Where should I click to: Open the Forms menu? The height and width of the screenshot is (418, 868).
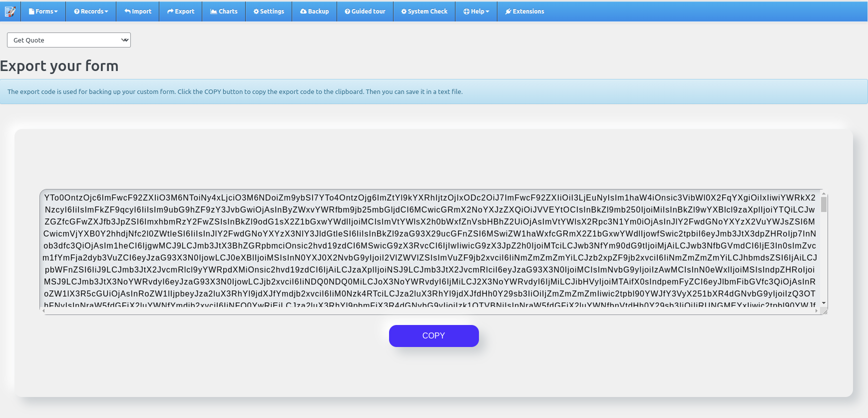43,11
